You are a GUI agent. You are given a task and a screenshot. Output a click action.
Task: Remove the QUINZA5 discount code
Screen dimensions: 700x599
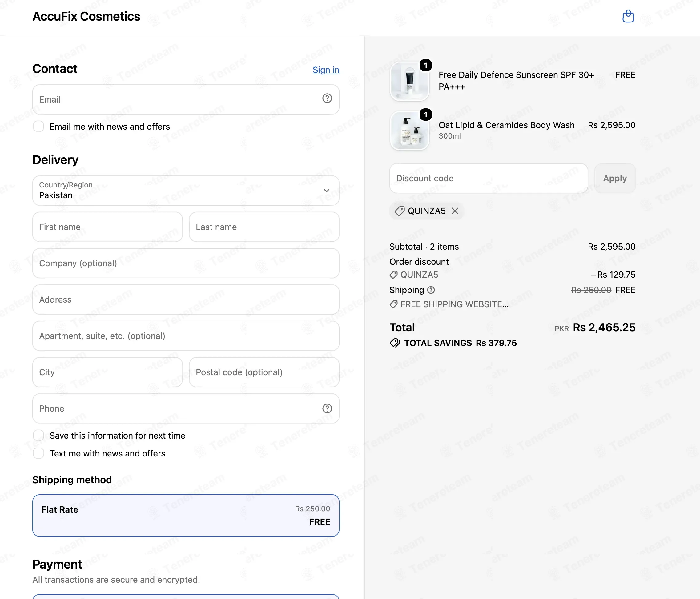pos(455,211)
